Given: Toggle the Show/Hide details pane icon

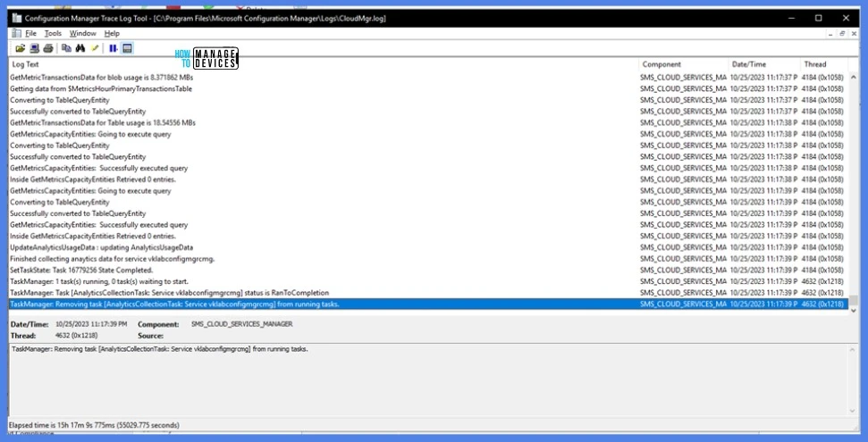Looking at the screenshot, I should tap(127, 49).
